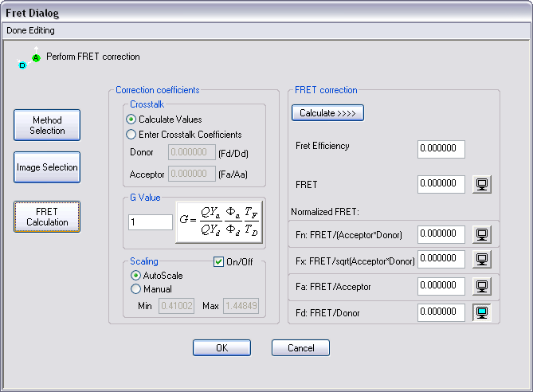Click display icon for Fa: FRET/Acceptor
Screen dimensions: 533x392
click(x=482, y=286)
